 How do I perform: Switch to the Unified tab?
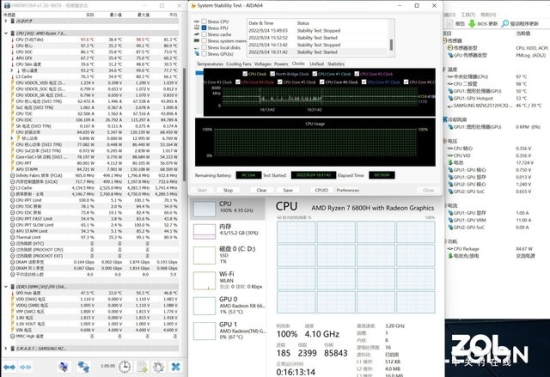tap(316, 64)
